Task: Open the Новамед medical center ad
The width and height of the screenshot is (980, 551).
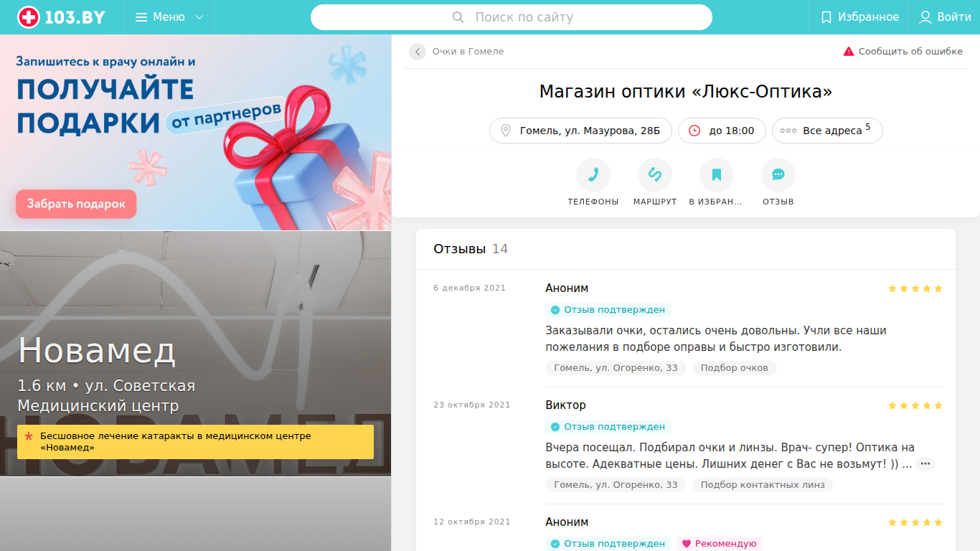Action: [x=195, y=354]
